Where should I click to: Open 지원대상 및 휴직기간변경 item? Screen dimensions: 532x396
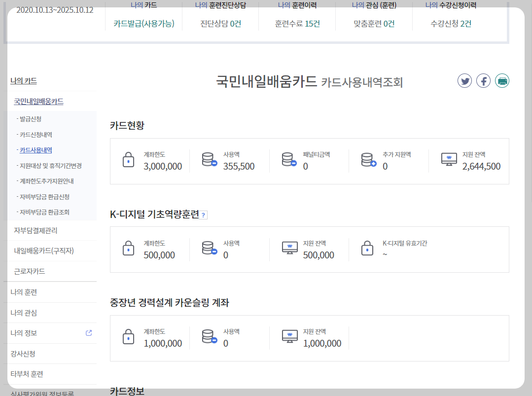click(x=51, y=166)
